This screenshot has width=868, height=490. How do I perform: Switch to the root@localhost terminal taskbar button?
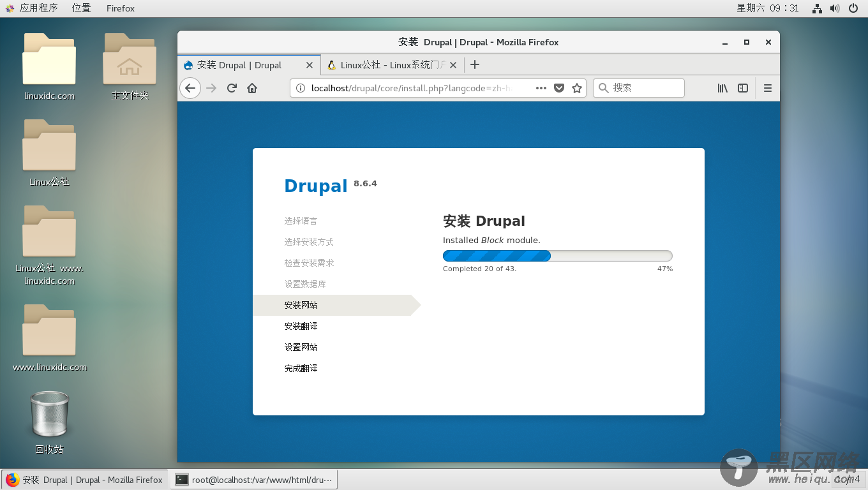click(254, 480)
